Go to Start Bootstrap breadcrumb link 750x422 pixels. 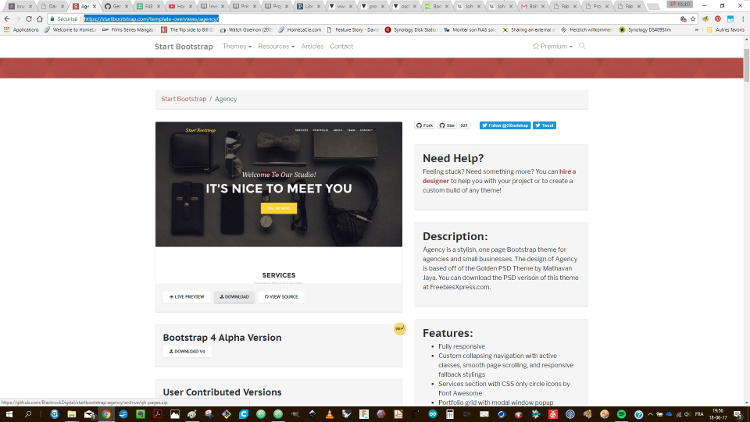[x=184, y=99]
